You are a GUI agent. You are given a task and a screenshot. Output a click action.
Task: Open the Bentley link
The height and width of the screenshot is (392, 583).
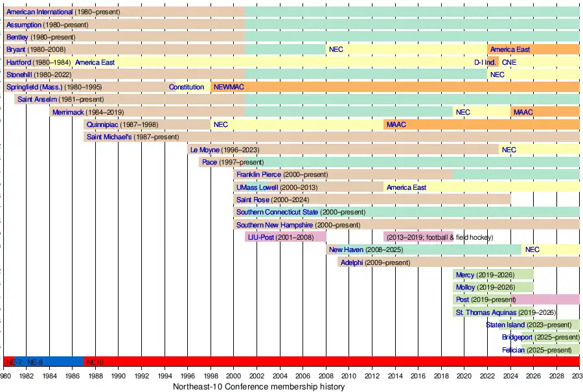[17, 38]
